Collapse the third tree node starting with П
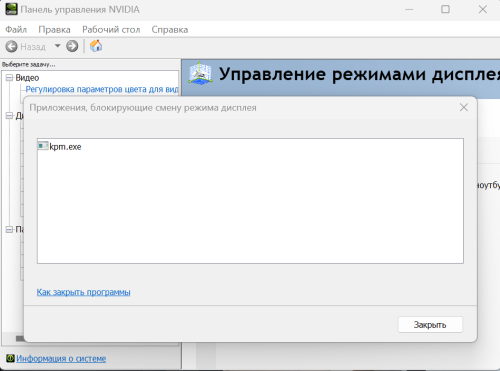 tap(9, 229)
